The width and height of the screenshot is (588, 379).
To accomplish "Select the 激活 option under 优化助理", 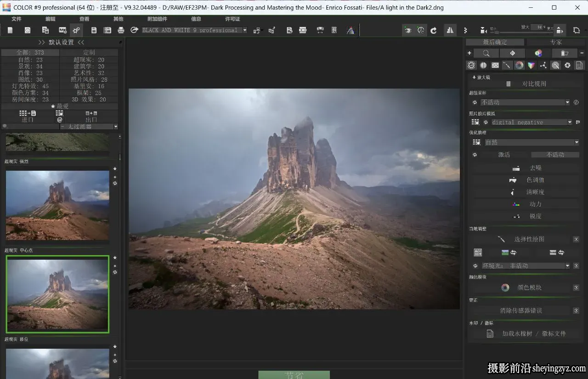I will (504, 155).
